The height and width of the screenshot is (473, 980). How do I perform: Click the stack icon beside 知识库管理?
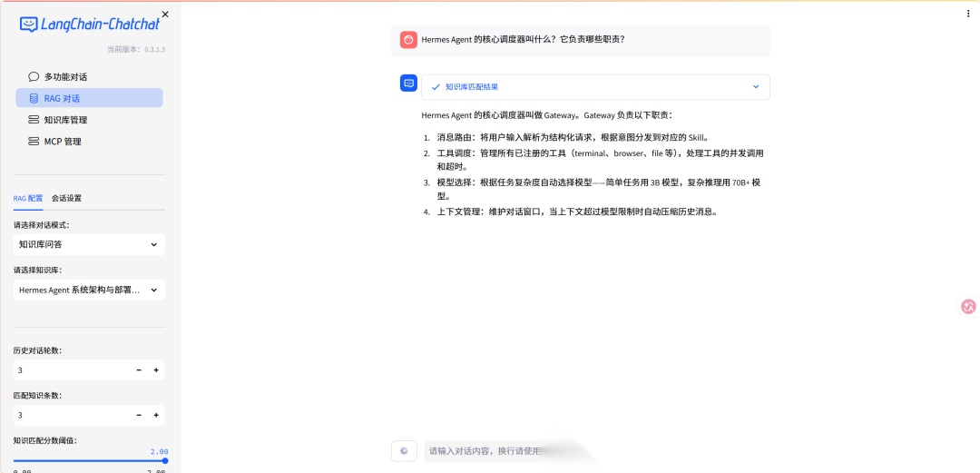pyautogui.click(x=34, y=120)
